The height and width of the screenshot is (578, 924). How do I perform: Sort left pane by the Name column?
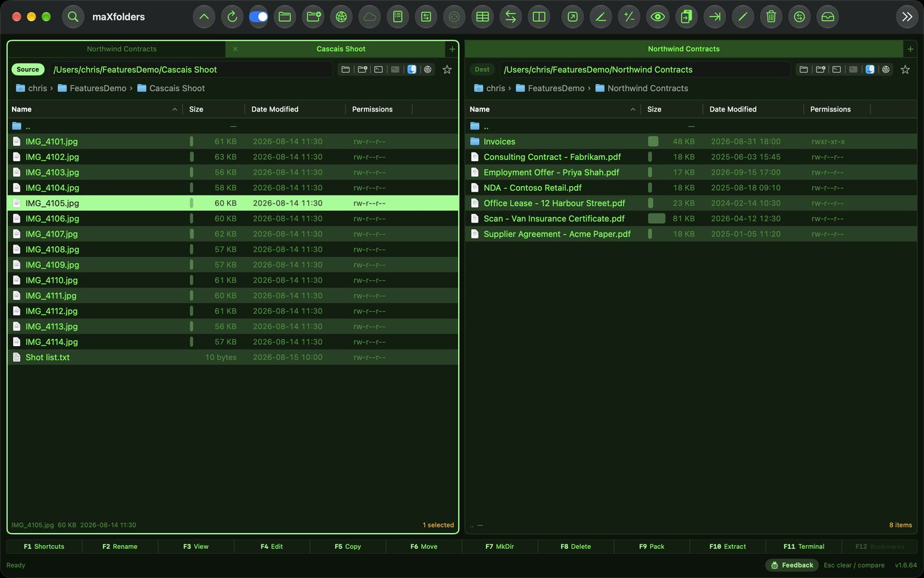(x=94, y=109)
